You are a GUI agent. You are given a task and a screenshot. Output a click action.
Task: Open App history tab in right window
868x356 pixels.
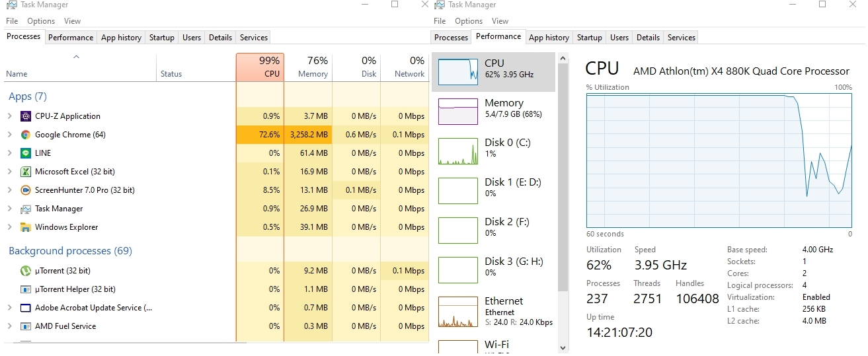click(549, 38)
